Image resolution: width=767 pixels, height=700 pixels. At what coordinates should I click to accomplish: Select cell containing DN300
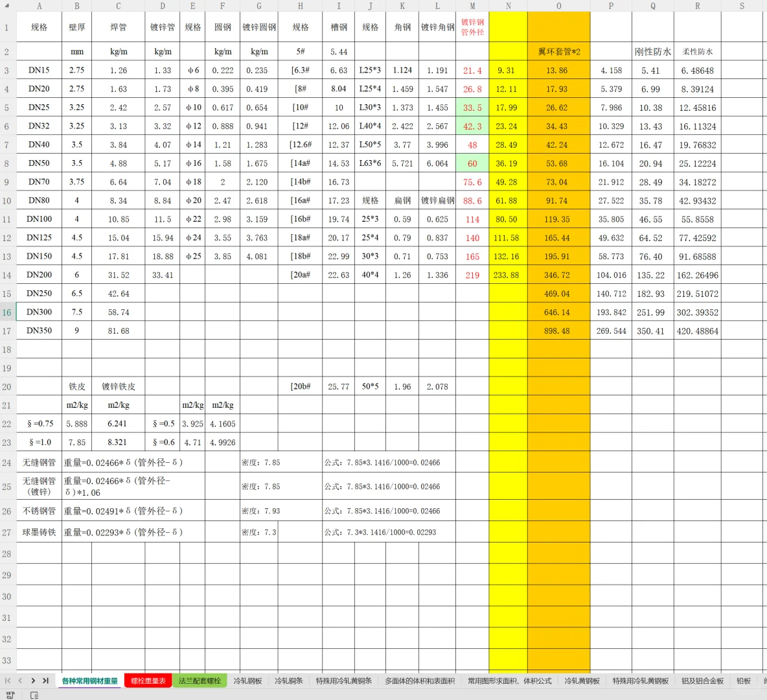click(x=39, y=312)
